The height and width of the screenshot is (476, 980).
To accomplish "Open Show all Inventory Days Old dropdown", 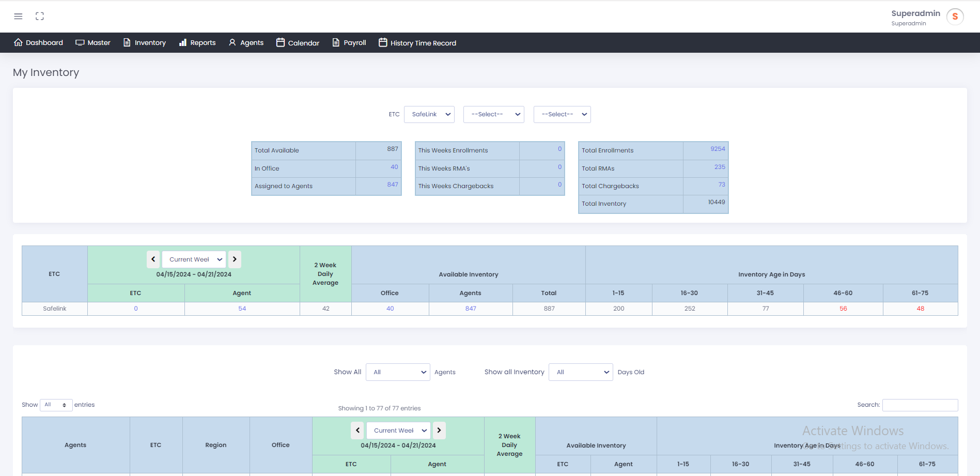I will click(581, 372).
